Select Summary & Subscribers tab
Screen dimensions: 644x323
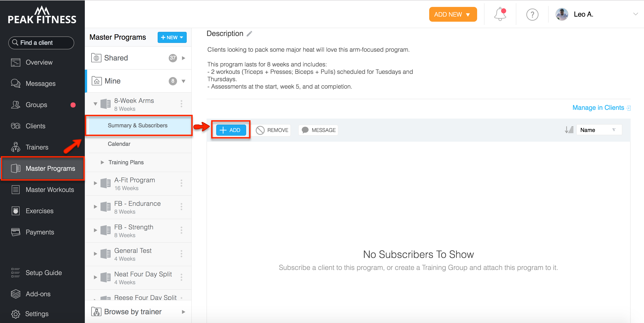coord(138,125)
